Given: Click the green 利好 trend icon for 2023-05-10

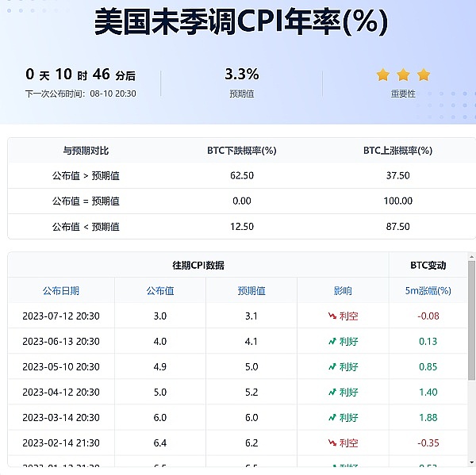Looking at the screenshot, I should tap(332, 366).
